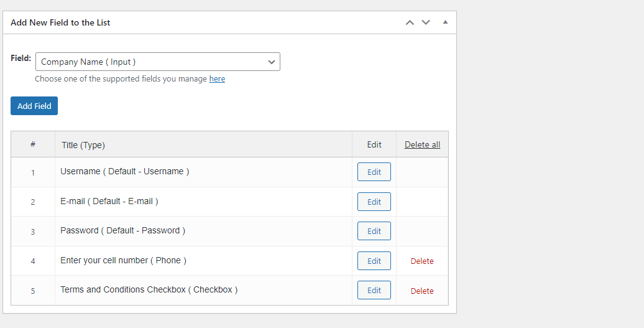Image resolution: width=644 pixels, height=328 pixels.
Task: Delete the Enter your cell number field
Action: tap(422, 261)
